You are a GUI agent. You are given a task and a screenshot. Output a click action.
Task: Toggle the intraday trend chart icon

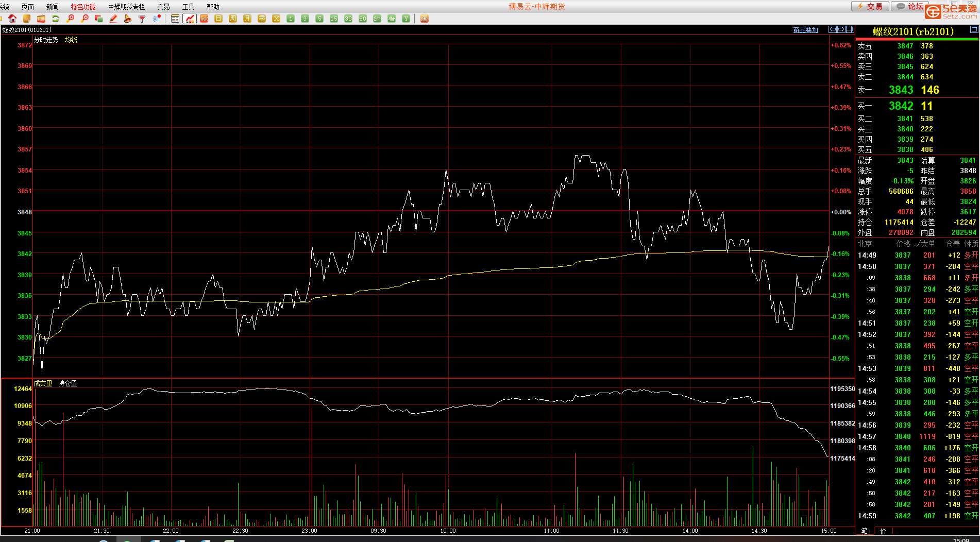pos(190,19)
